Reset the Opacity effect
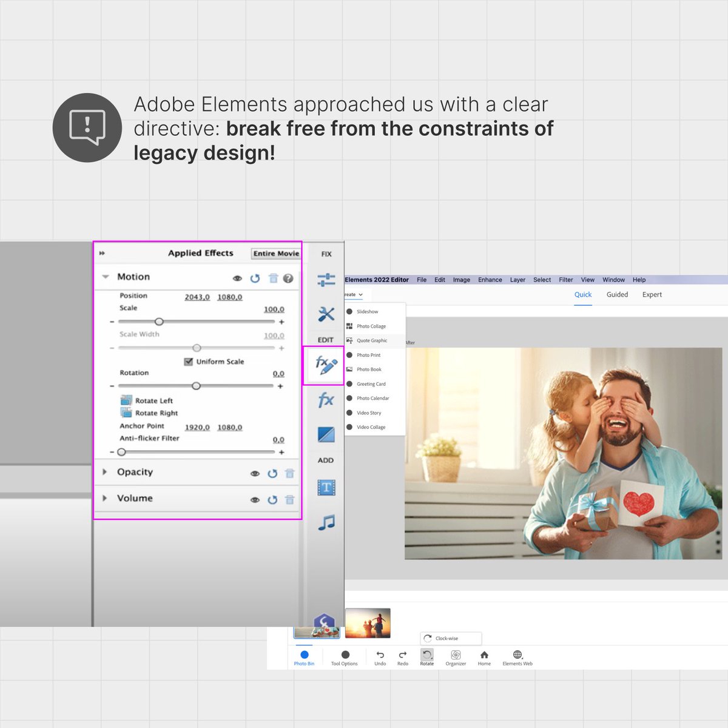Viewport: 728px width, 728px height. coord(272,473)
